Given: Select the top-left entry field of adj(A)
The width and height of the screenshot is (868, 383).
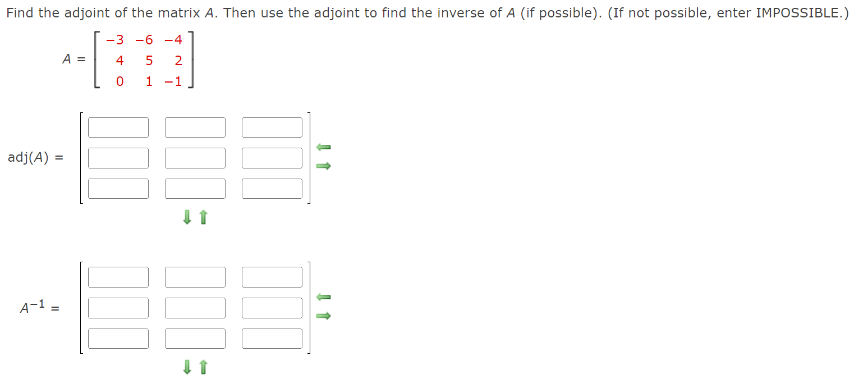Looking at the screenshot, I should [118, 127].
